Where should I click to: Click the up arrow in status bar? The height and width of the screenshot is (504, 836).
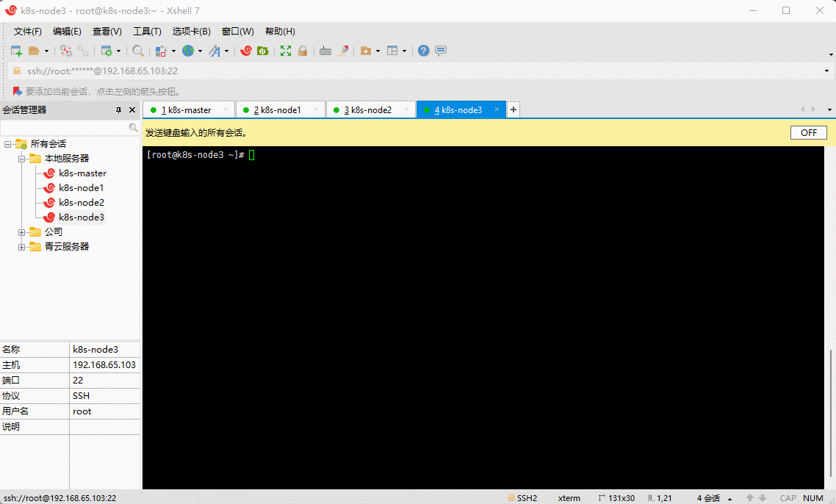coord(749,497)
